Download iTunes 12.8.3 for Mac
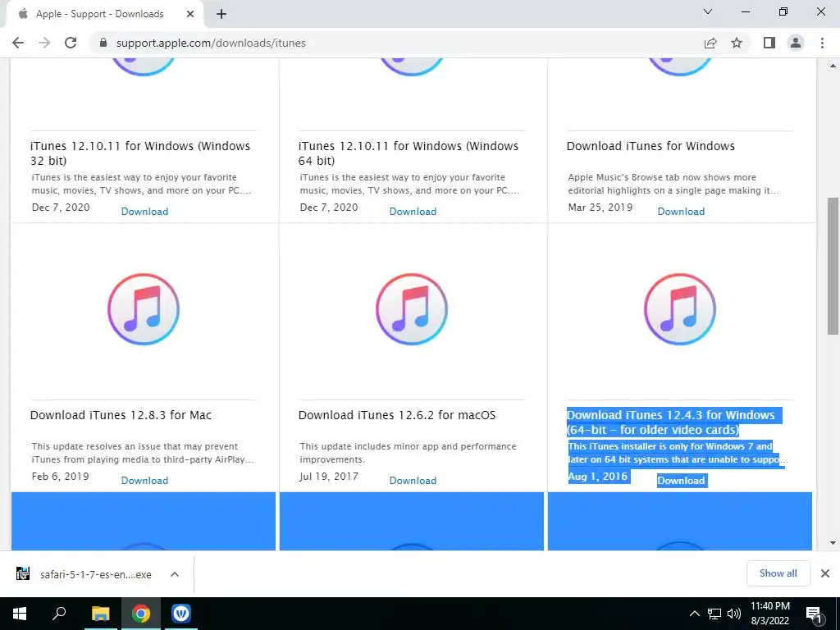840x630 pixels. pos(144,480)
